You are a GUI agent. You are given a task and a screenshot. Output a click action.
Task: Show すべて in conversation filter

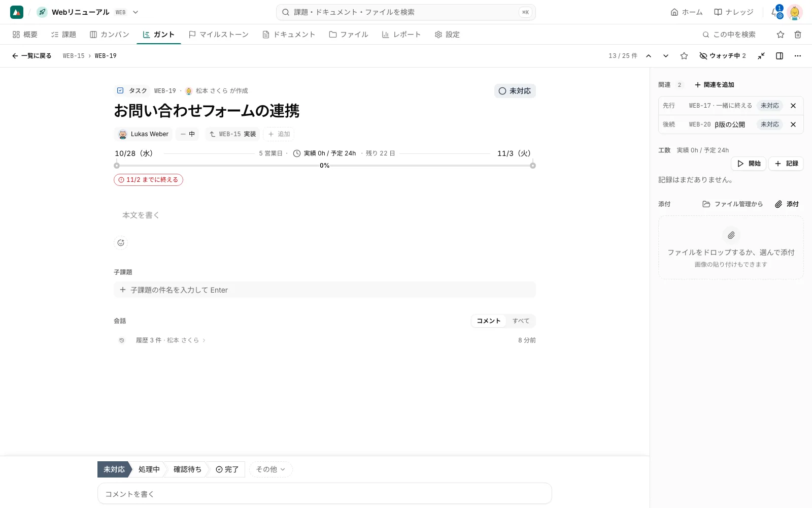521,321
